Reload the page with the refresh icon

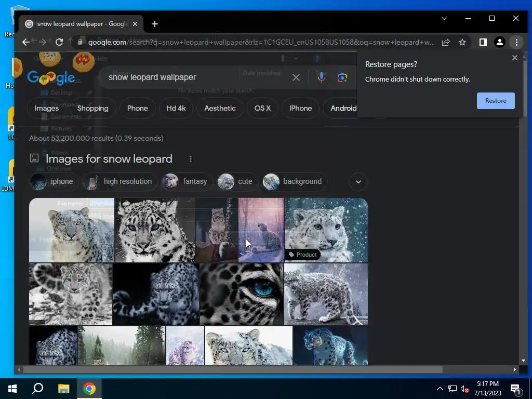point(59,42)
